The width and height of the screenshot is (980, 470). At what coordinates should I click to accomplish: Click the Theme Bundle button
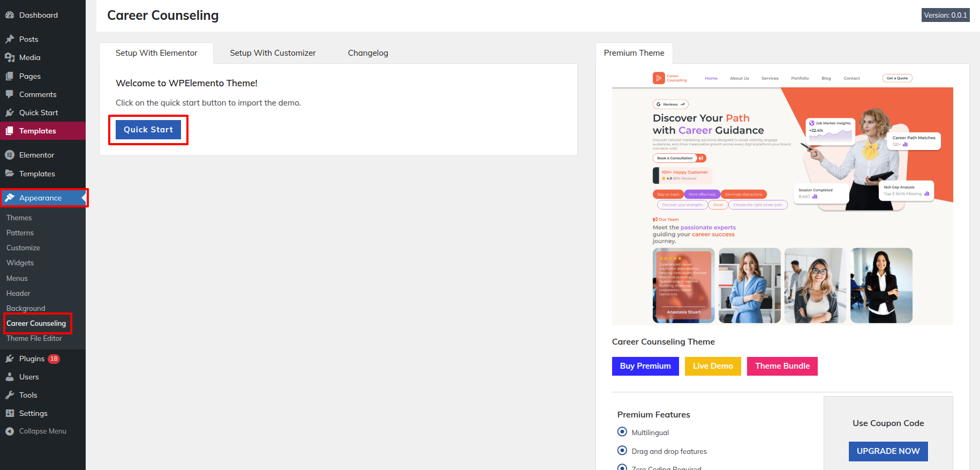pyautogui.click(x=782, y=366)
